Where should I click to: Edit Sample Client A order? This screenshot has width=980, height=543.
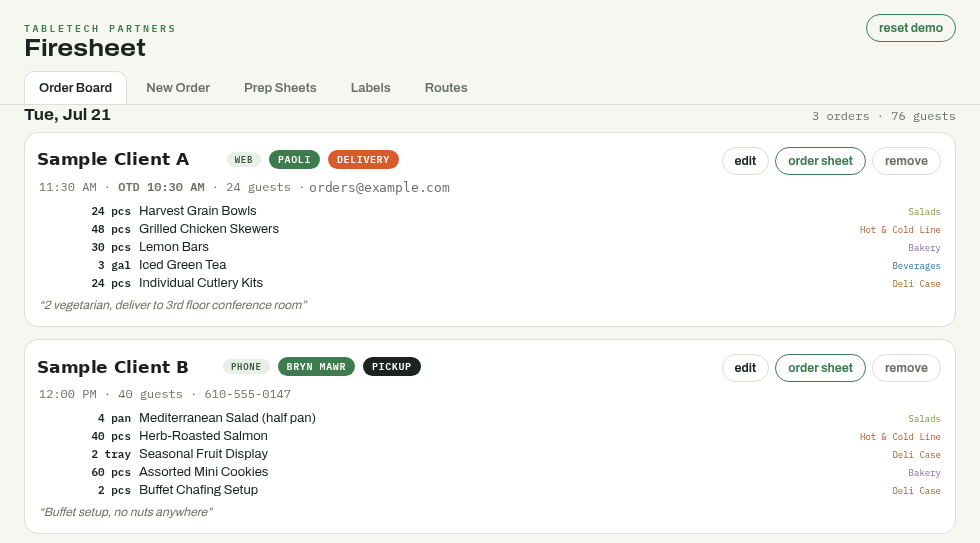[745, 161]
